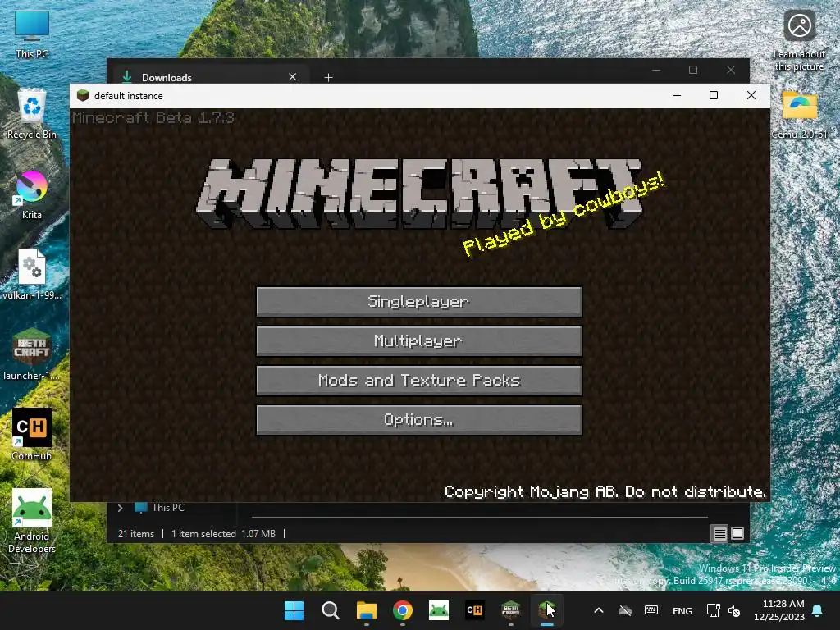Open Android Developers desktop shortcut
840x630 pixels.
point(32,521)
